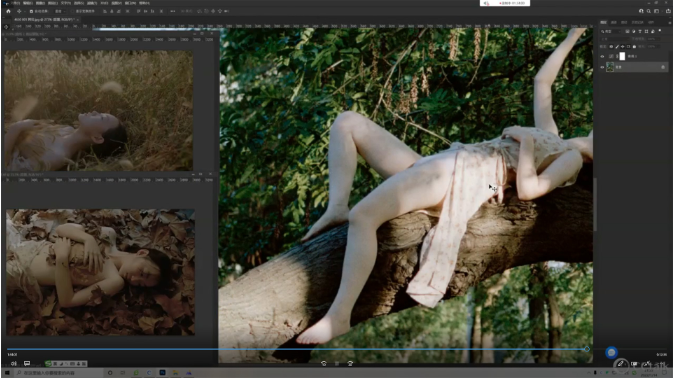673x379 pixels.
Task: Toggle the layer filtering on/off switch
Action: click(x=660, y=31)
